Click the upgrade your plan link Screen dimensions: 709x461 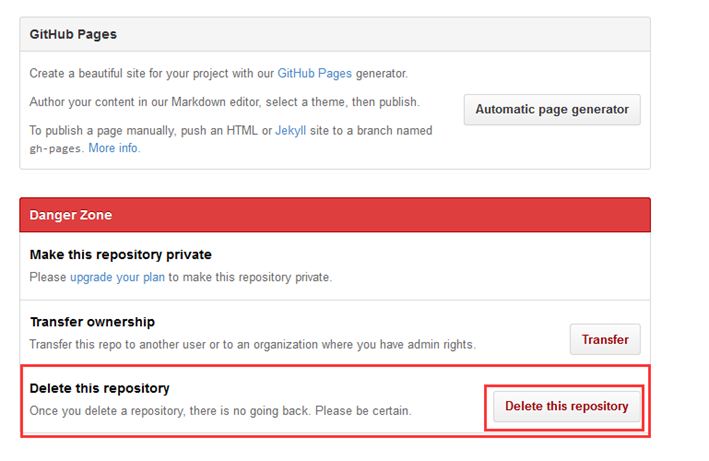(x=117, y=277)
